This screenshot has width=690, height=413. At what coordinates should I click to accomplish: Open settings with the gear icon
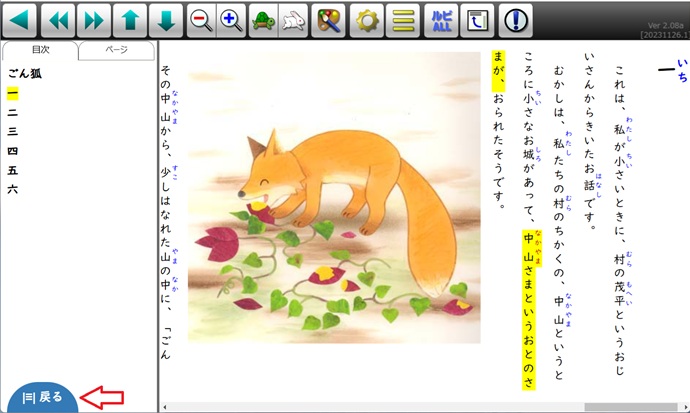coord(369,19)
